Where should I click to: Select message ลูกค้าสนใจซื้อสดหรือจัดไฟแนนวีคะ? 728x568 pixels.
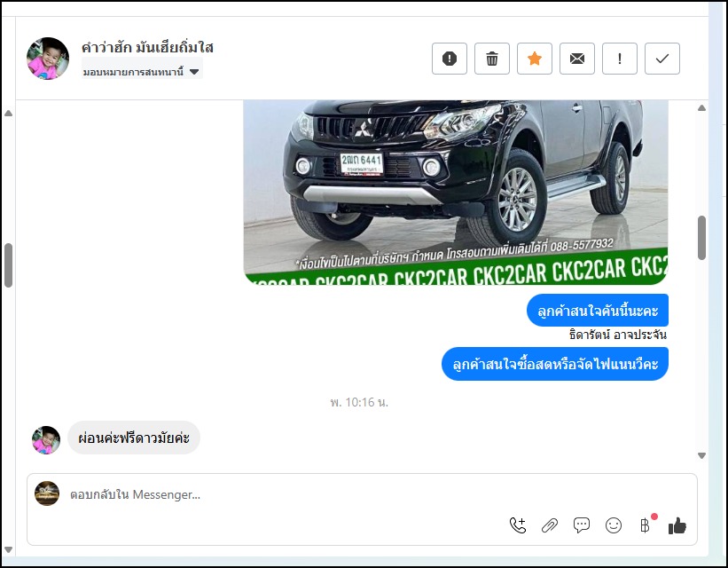(555, 364)
